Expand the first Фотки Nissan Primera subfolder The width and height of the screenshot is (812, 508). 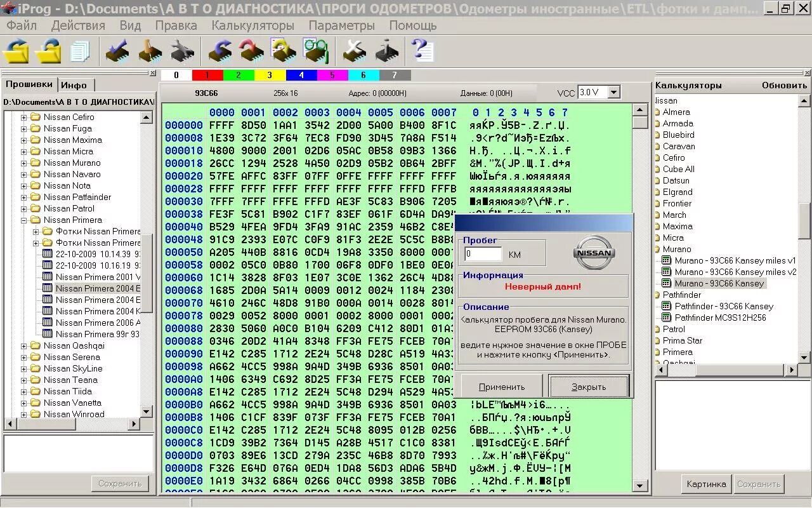(x=36, y=231)
